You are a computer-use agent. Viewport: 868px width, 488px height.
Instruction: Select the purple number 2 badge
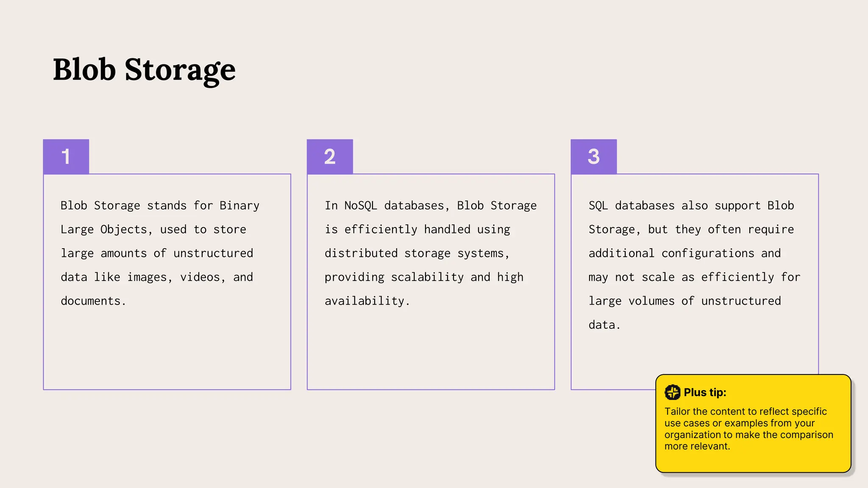[x=330, y=156]
